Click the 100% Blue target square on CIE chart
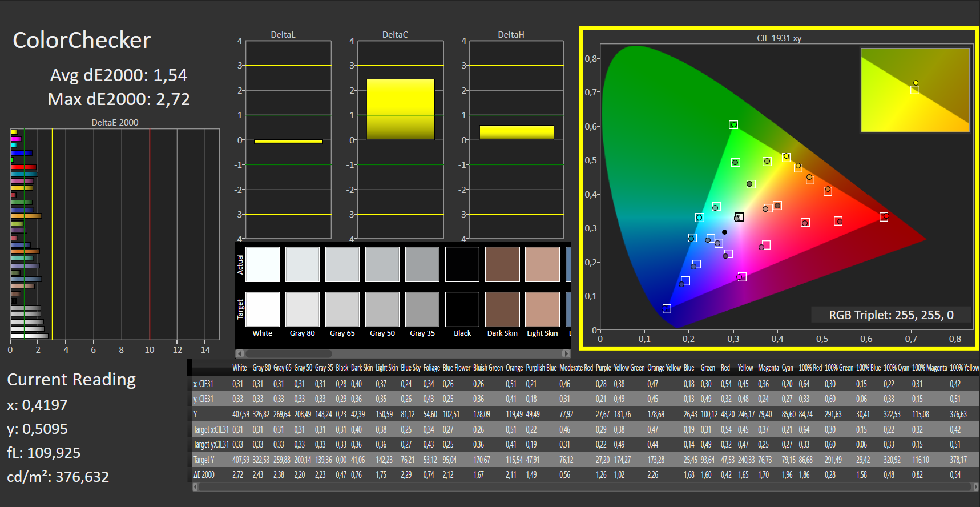Image resolution: width=980 pixels, height=507 pixels. pos(667,309)
